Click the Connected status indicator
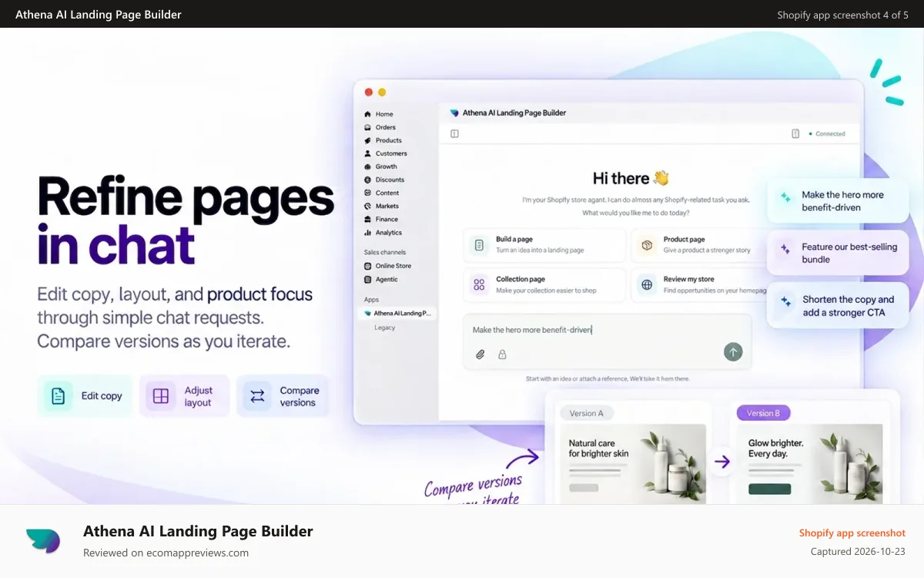This screenshot has width=924, height=578. coord(827,134)
